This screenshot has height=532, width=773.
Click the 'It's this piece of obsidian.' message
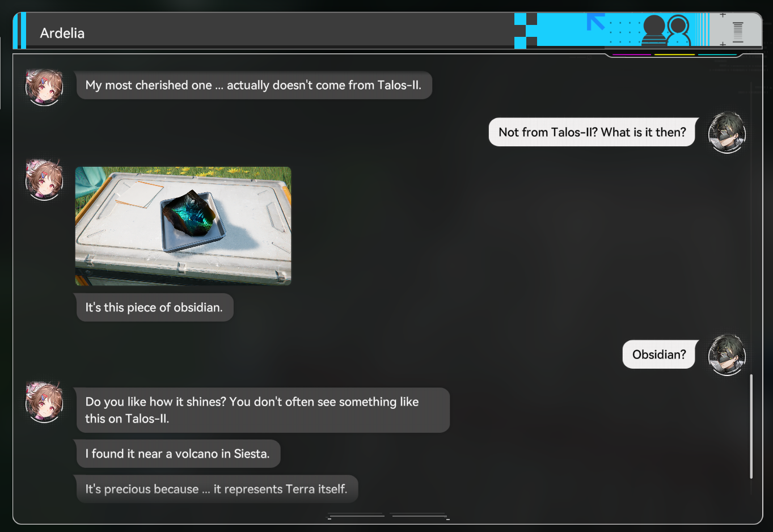coord(154,307)
